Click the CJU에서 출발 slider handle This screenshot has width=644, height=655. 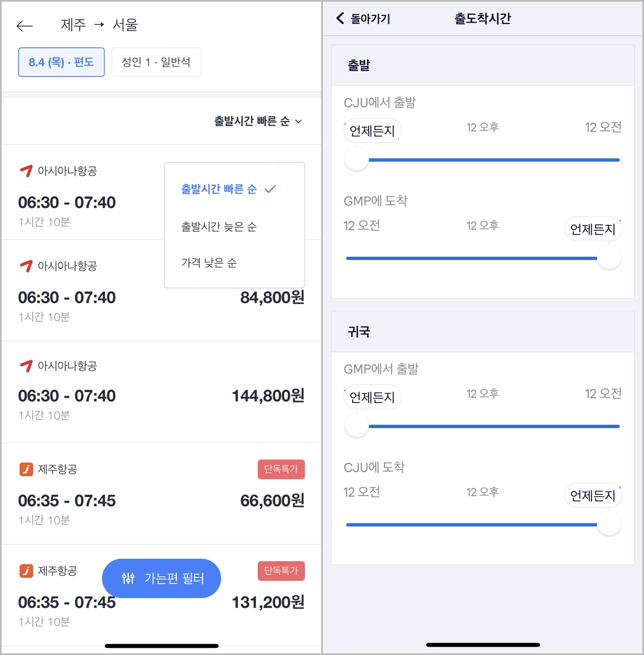tap(357, 159)
